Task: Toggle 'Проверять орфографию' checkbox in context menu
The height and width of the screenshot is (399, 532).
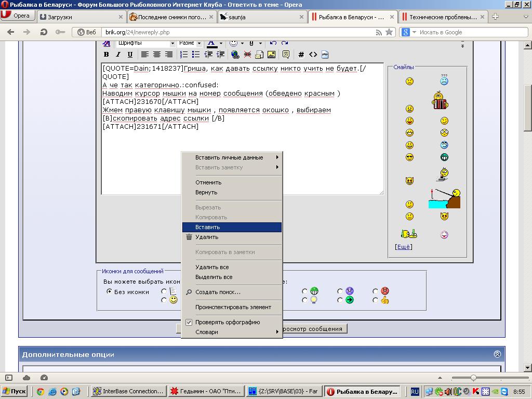Action: [x=189, y=322]
